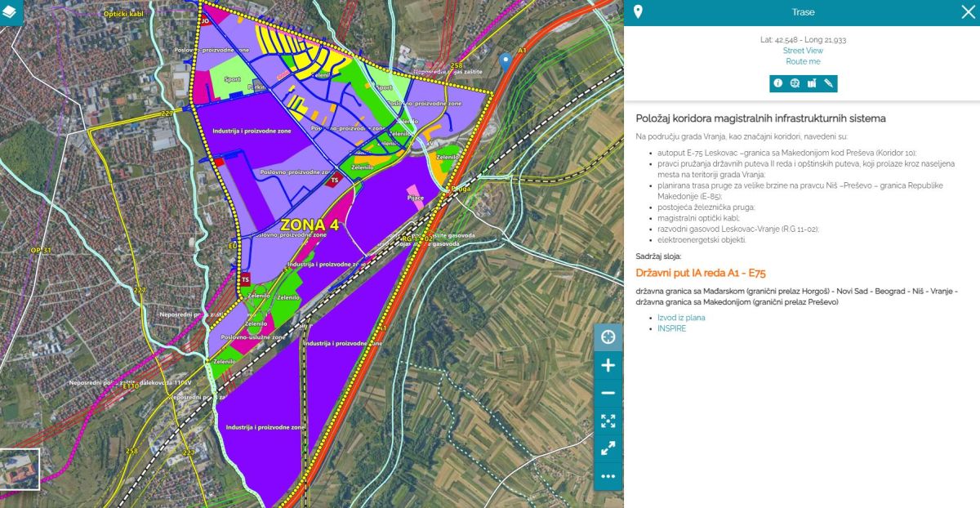Click the blue location pin on map
This screenshot has width=980, height=508.
(506, 60)
